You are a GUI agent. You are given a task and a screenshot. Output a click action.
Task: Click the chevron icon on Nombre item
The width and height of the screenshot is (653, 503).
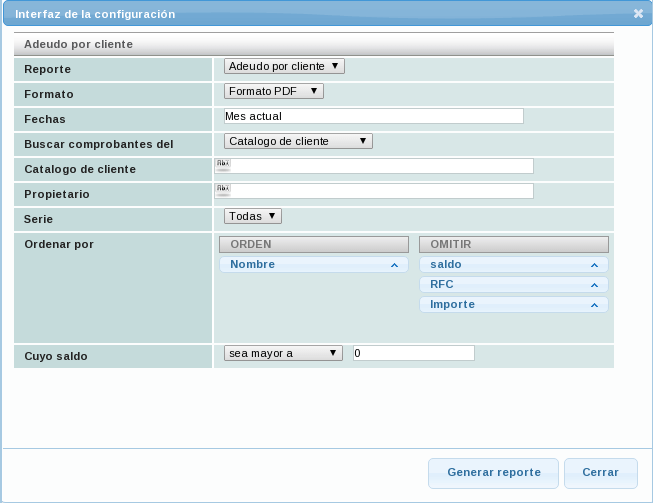(394, 265)
